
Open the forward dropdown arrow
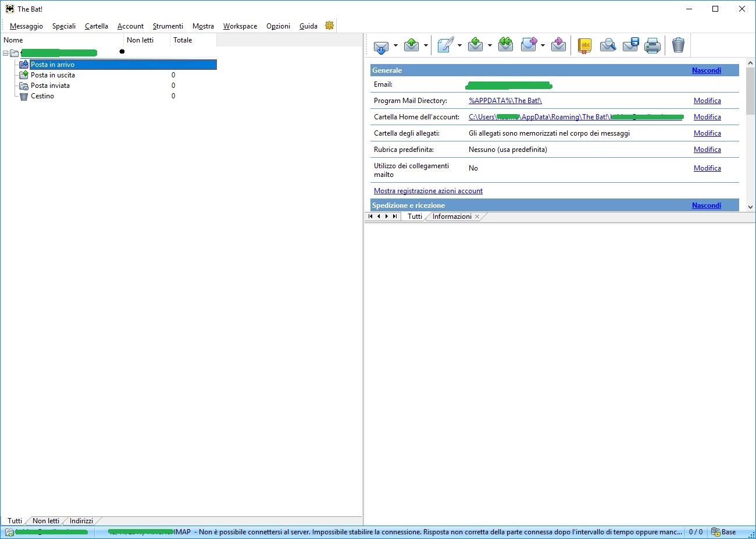point(543,45)
